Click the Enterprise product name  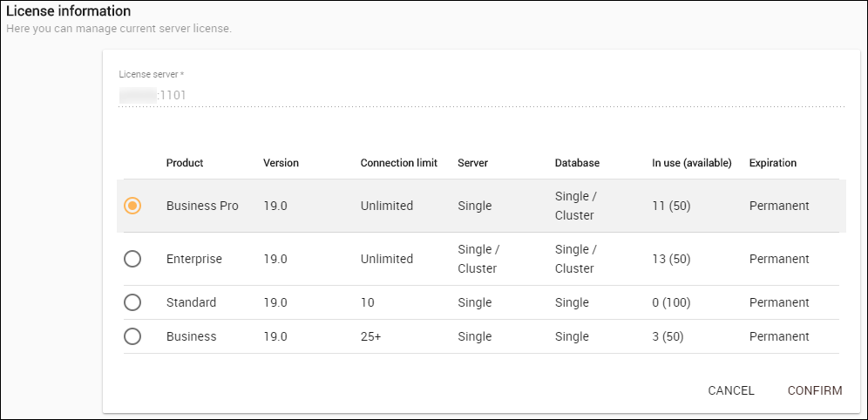point(194,259)
